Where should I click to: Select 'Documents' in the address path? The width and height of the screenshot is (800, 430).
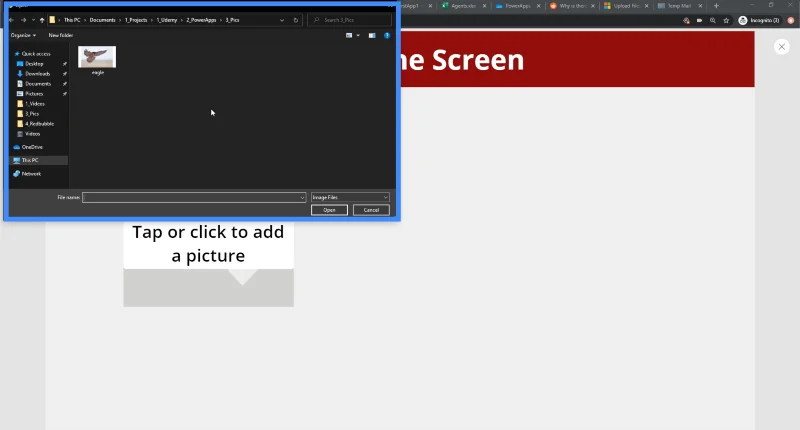point(103,20)
